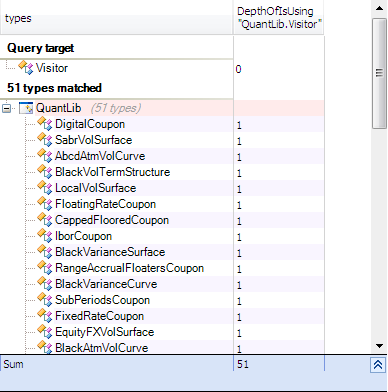This screenshot has width=388, height=392.
Task: Collapse the QuantLib tree node
Action: tap(6, 108)
